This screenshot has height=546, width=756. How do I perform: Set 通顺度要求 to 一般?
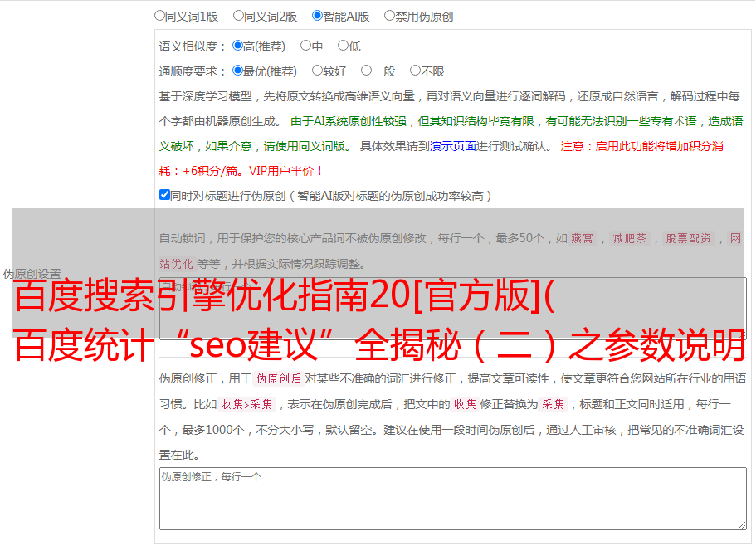[367, 71]
